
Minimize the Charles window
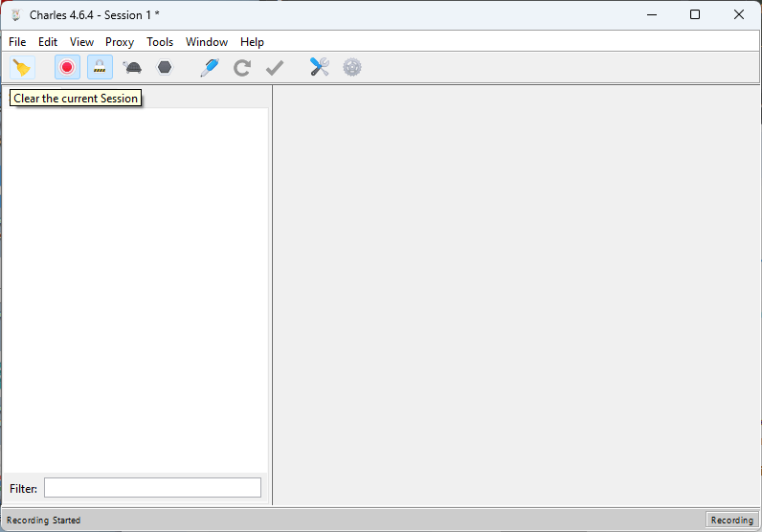[652, 14]
